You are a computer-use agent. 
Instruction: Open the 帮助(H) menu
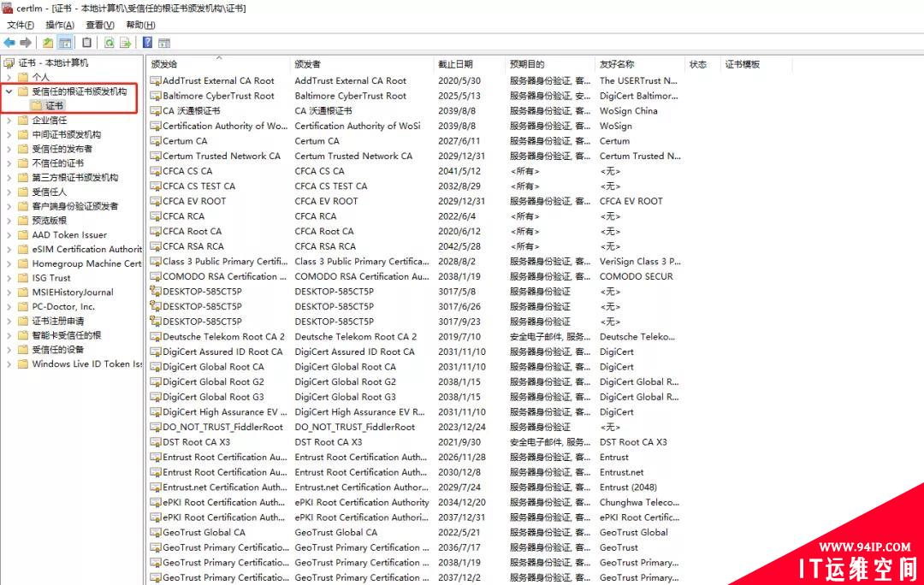click(x=141, y=25)
